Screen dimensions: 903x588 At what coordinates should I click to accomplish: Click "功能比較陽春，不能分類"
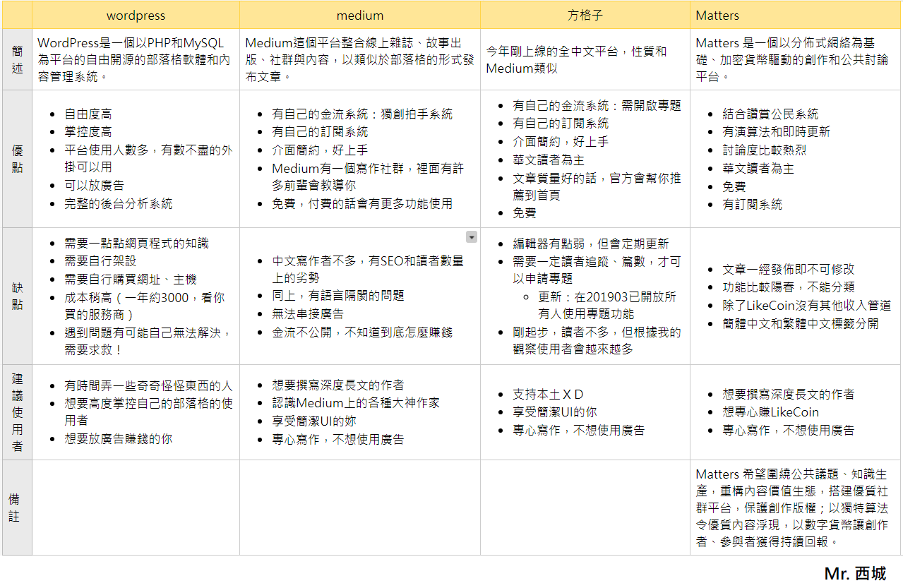pos(788,288)
